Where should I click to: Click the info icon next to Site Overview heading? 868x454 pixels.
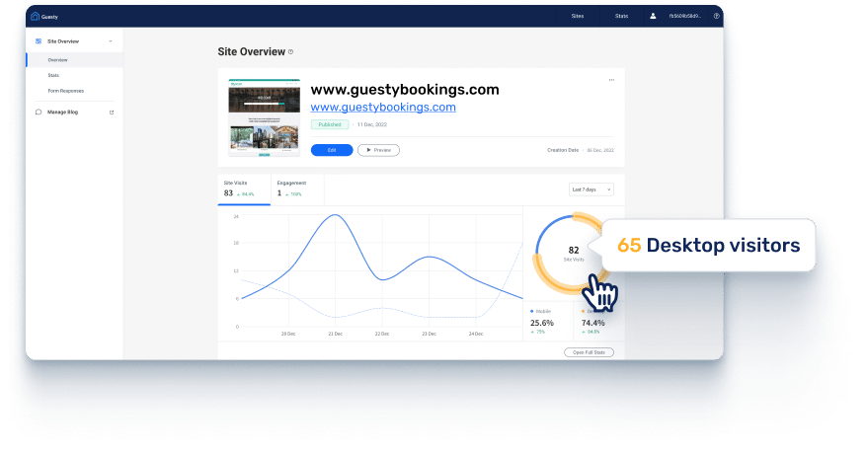pos(290,52)
